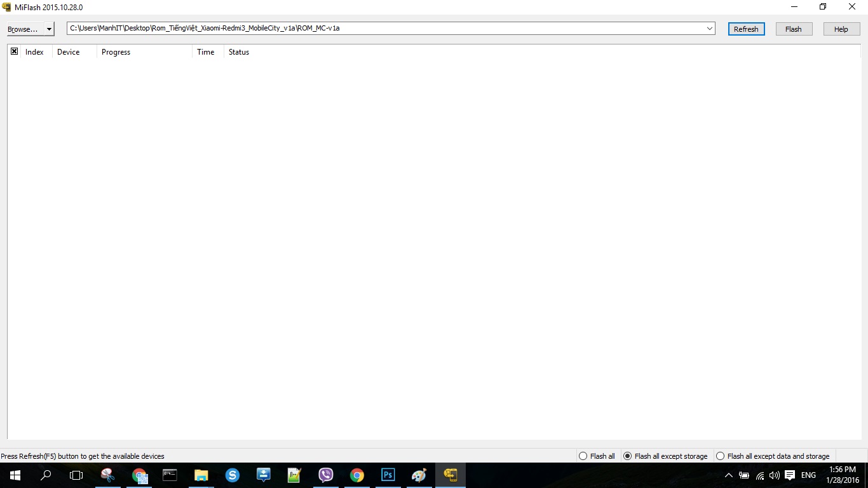Open File Explorer from the taskbar
Image resolution: width=868 pixels, height=488 pixels.
[201, 475]
